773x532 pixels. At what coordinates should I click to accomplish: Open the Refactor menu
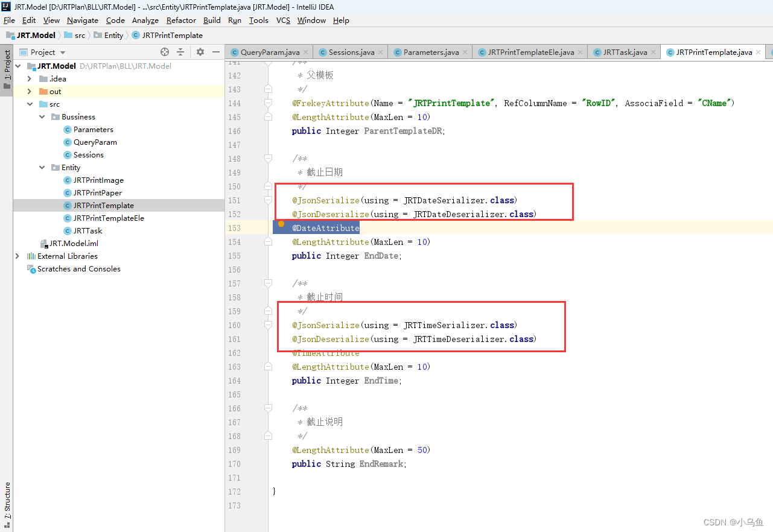181,20
